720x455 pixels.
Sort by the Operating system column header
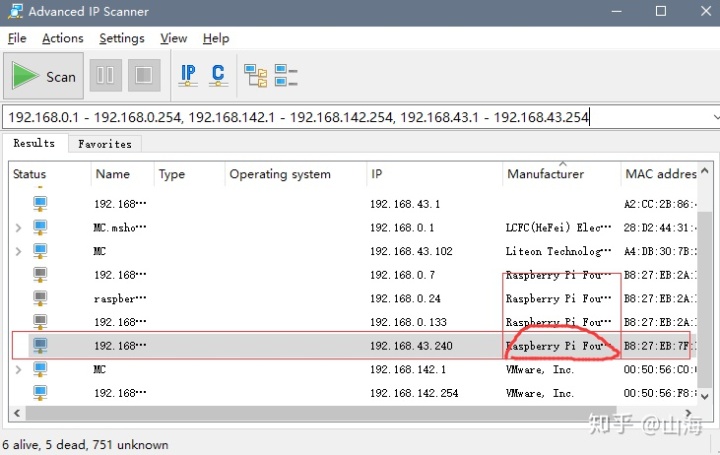click(296, 174)
